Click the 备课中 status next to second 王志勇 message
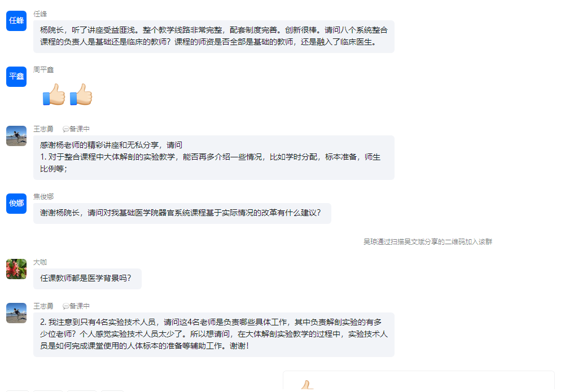The height and width of the screenshot is (392, 578). click(76, 306)
